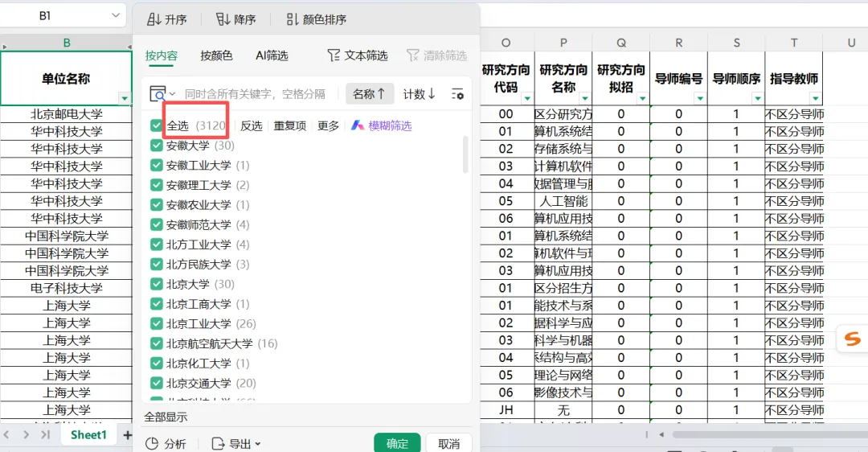Uncheck 北京化工大学 checkbox
This screenshot has height=452, width=868.
point(156,364)
